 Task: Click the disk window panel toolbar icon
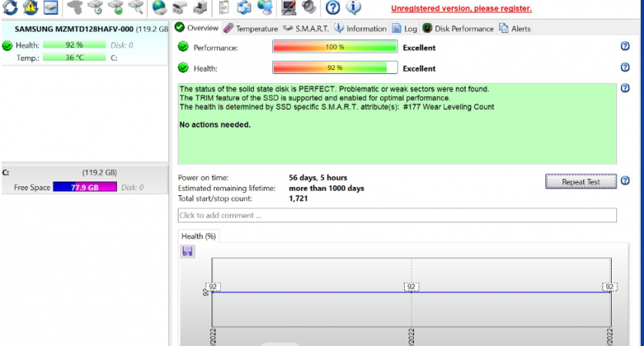[51, 8]
